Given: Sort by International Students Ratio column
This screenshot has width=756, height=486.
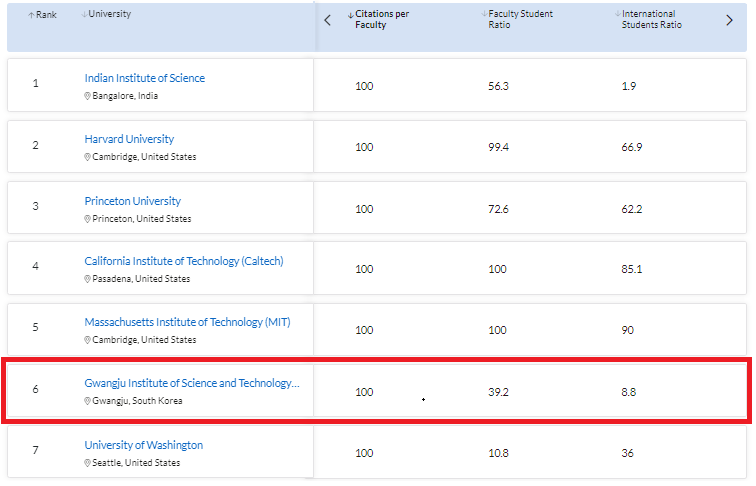Looking at the screenshot, I should 650,19.
